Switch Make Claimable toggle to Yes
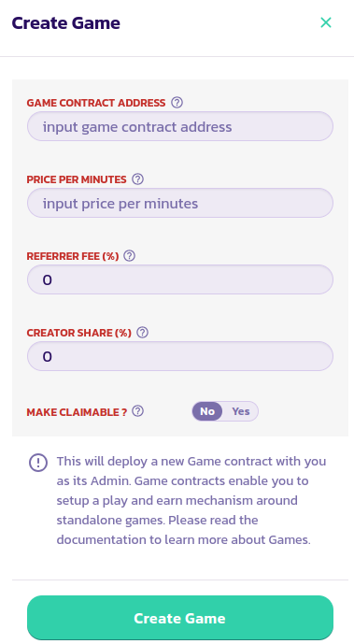The height and width of the screenshot is (644, 354). point(241,411)
